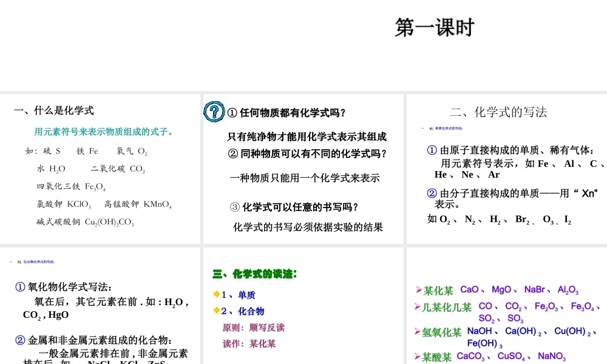Click question ① 任何物质都有化学式吗？
This screenshot has width=607, height=364.
[x=286, y=113]
